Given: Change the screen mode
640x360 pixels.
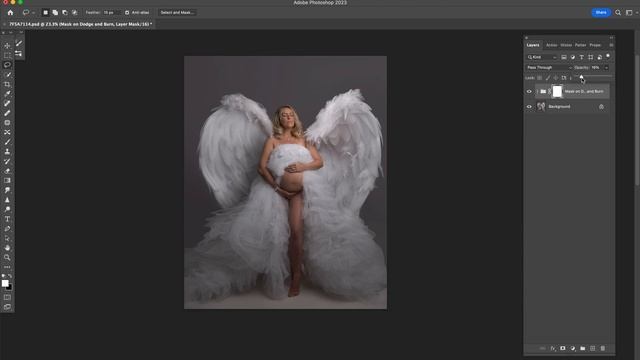Looking at the screenshot, I should click(x=7, y=307).
